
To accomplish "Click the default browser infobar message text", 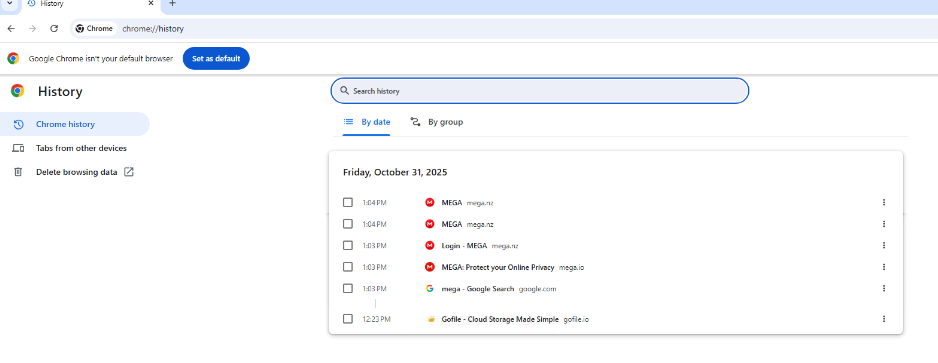I will (100, 59).
